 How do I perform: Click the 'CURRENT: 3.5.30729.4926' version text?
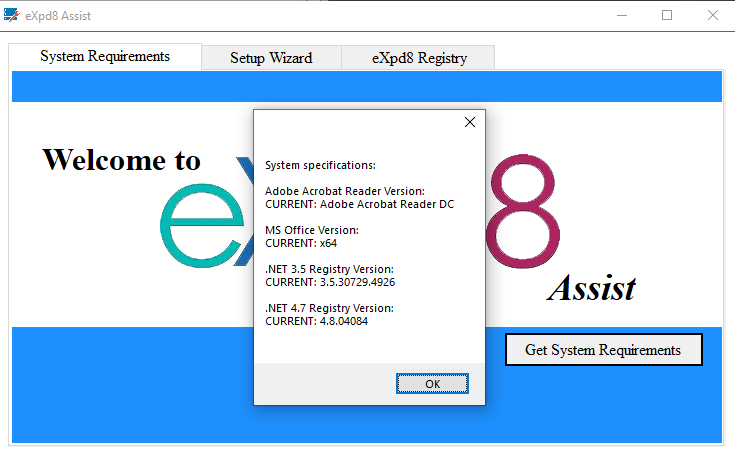(x=330, y=282)
